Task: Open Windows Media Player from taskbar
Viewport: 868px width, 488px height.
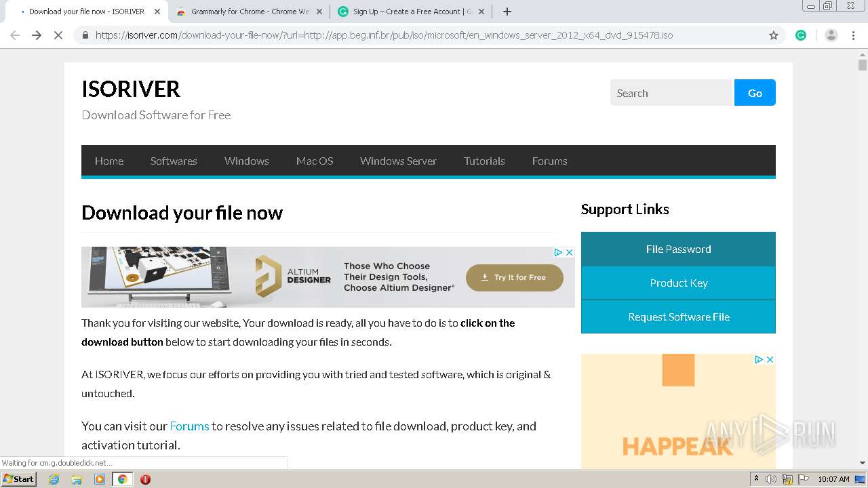Action: (100, 479)
